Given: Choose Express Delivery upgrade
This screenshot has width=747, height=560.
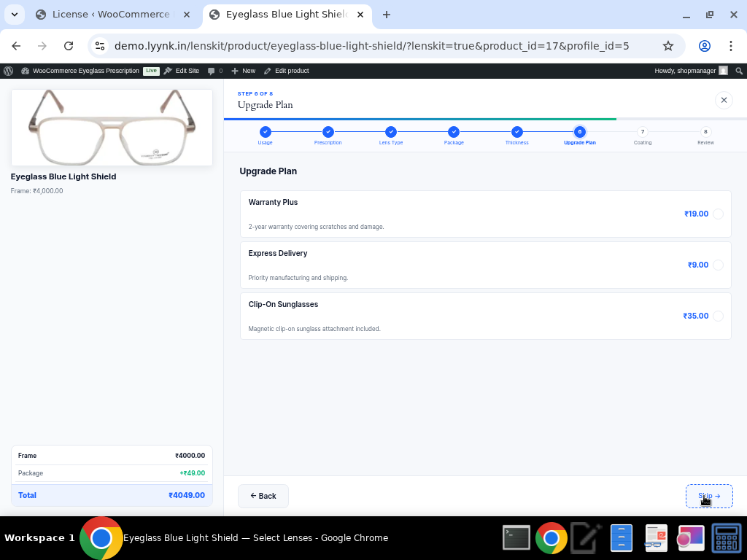Looking at the screenshot, I should click(718, 265).
